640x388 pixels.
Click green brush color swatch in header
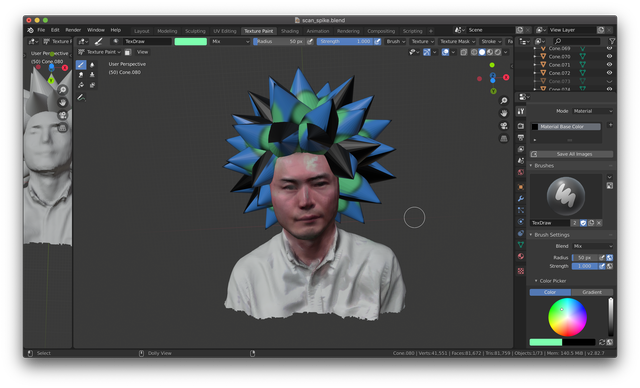click(x=191, y=41)
